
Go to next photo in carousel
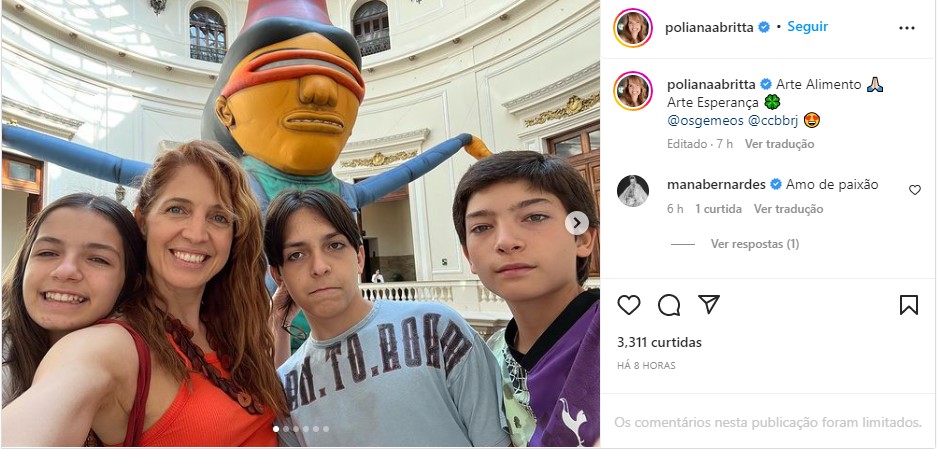577,223
